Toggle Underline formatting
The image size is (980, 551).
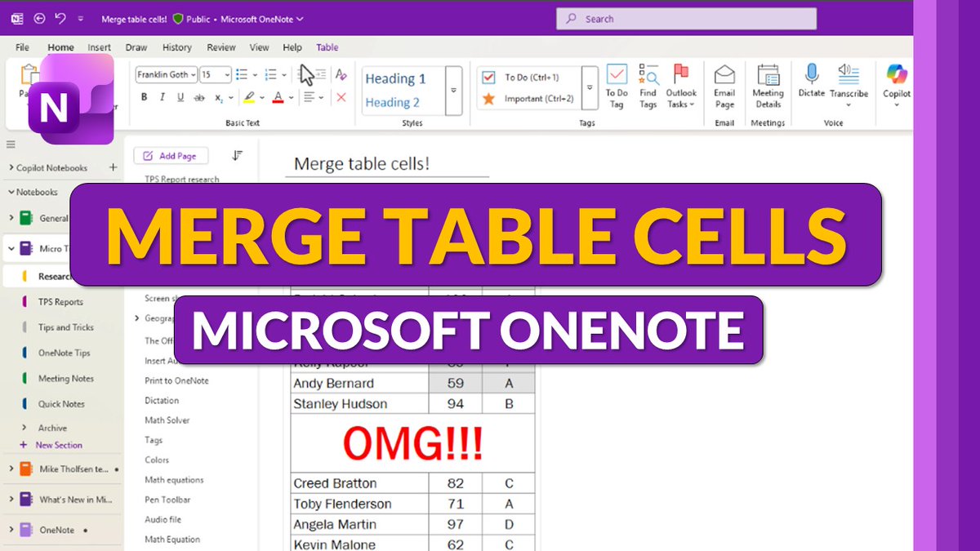180,97
